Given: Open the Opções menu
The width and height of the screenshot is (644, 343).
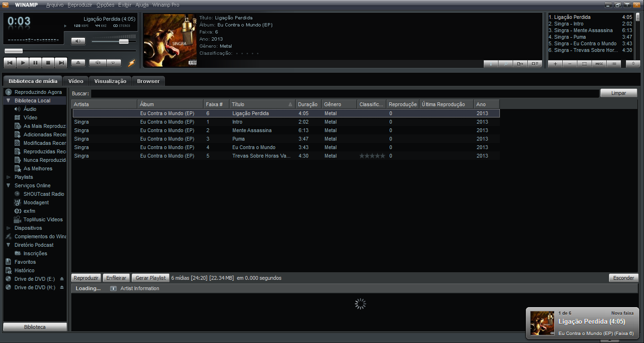Looking at the screenshot, I should [105, 5].
